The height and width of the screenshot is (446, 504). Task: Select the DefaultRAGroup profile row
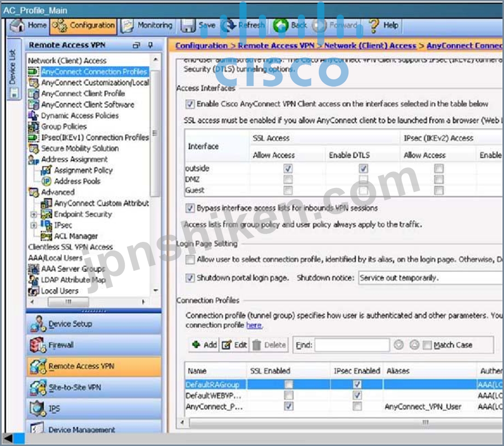[x=344, y=384]
